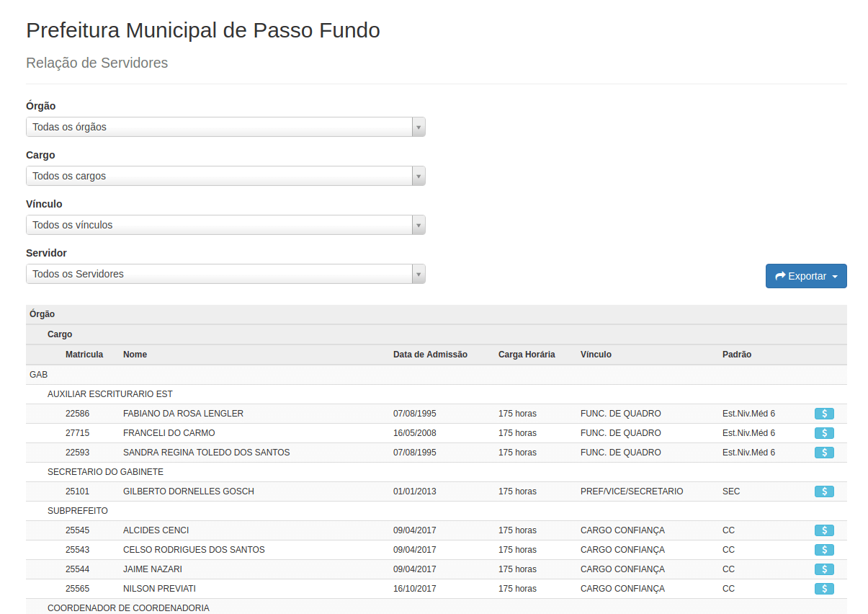Open salary icon for CELSO RODRIGUES DOS SANTOS
Viewport: 868px width, 614px height.
pos(824,550)
